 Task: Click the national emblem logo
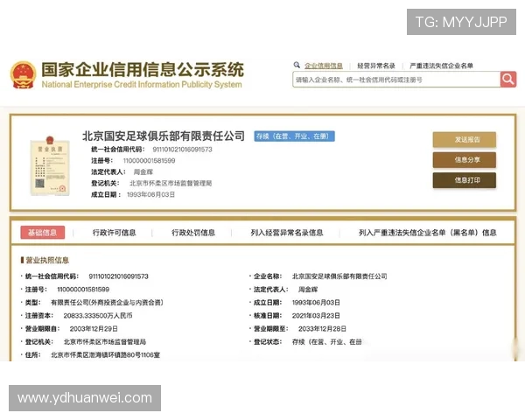[23, 74]
